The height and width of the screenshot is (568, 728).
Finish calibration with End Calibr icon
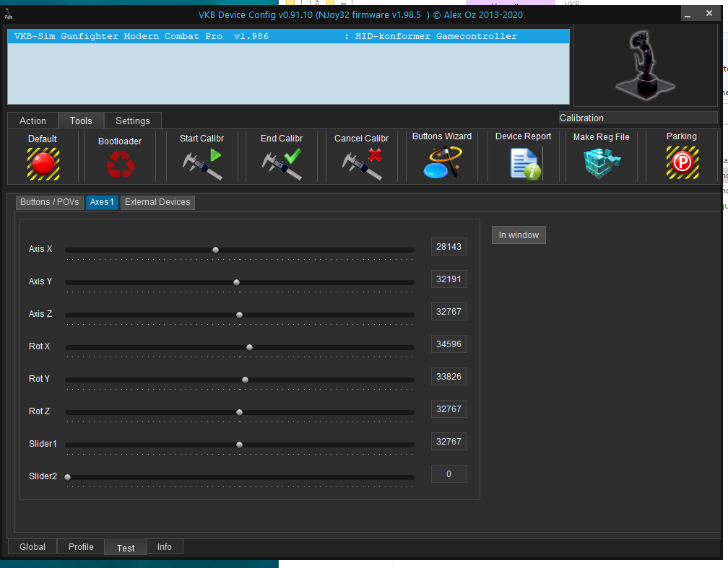click(x=282, y=164)
